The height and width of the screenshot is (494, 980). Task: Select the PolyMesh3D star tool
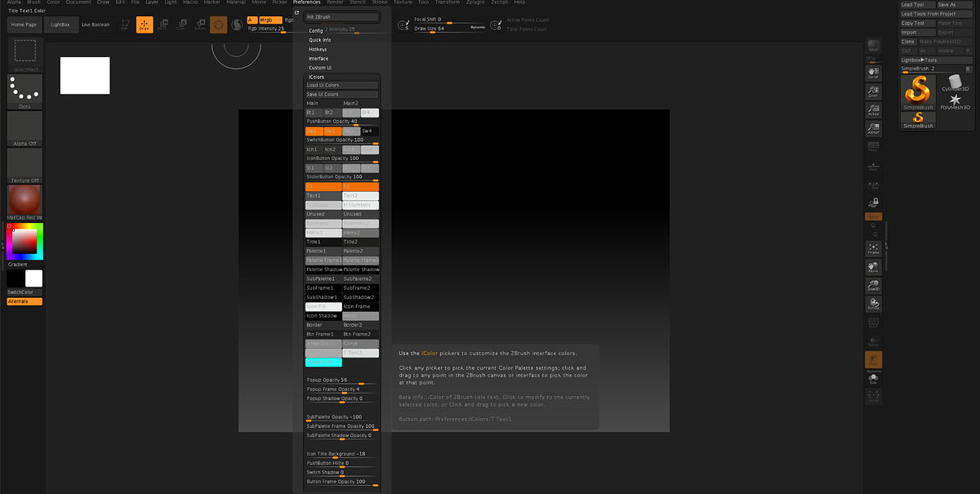click(x=955, y=101)
